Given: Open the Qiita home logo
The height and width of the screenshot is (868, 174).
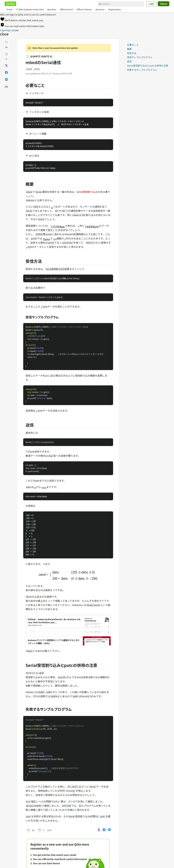Looking at the screenshot, I should coord(10,4).
